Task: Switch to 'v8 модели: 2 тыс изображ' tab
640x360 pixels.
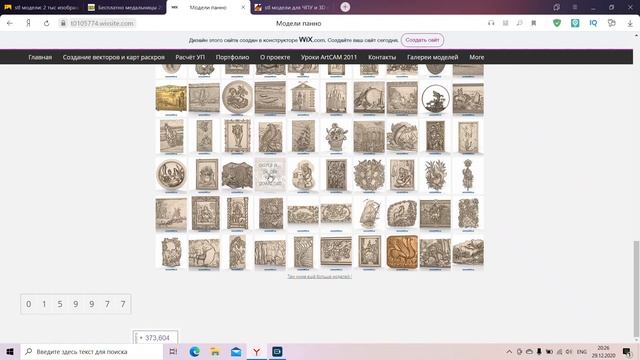Action: coord(41,7)
